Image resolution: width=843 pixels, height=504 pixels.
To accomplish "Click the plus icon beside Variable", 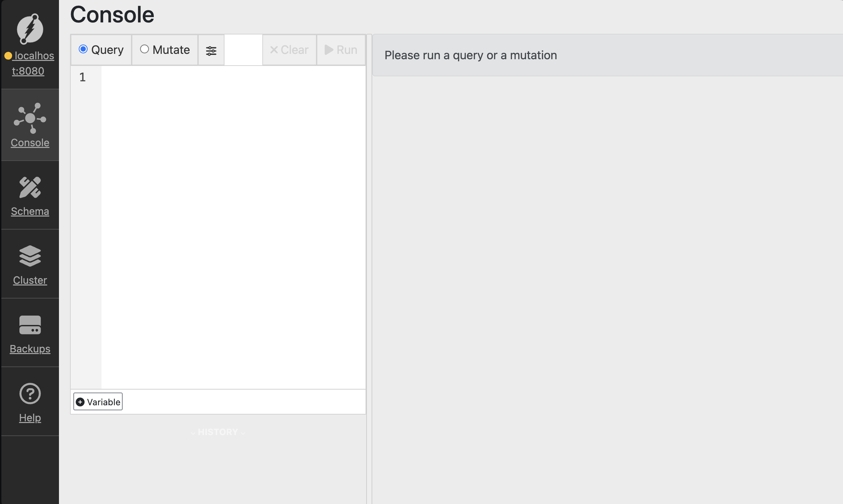I will (x=80, y=402).
